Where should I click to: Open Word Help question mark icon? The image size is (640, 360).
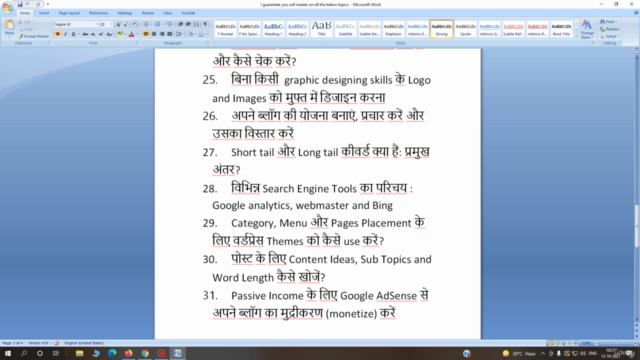pos(636,13)
